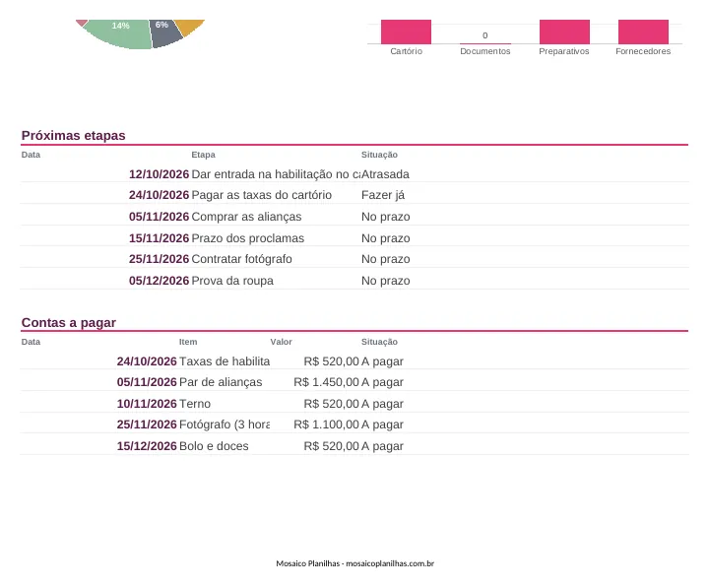
Task: Select Dar entrada na habilitação cell
Action: (276, 174)
